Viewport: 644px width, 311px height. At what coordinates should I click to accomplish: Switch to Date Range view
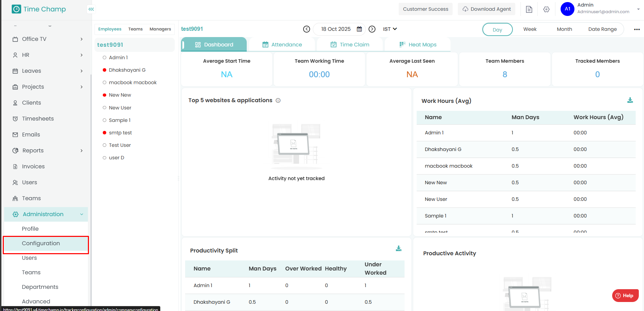click(x=602, y=29)
